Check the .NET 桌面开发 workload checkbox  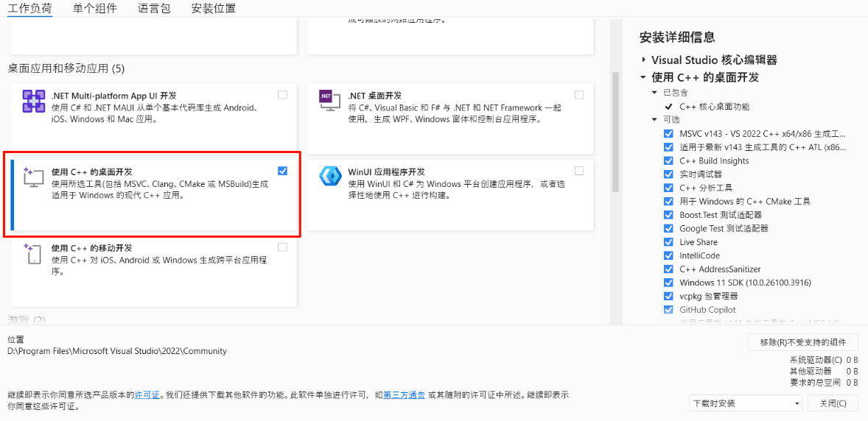[x=579, y=95]
